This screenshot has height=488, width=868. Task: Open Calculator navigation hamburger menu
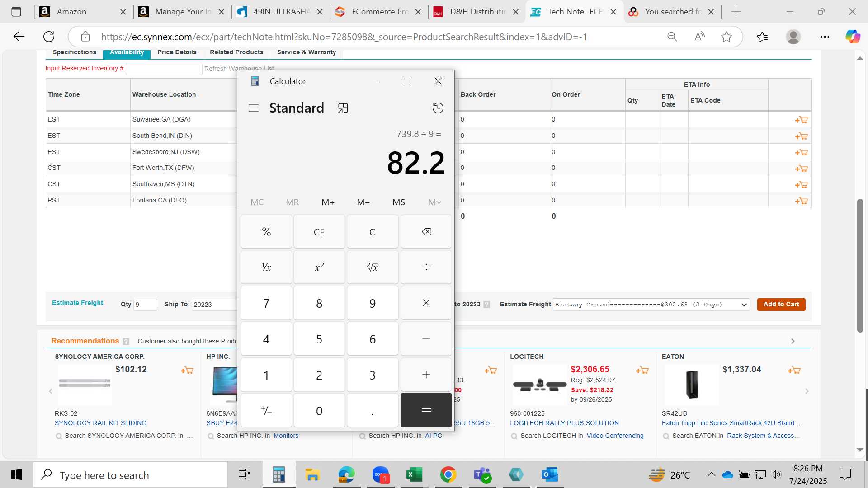254,108
